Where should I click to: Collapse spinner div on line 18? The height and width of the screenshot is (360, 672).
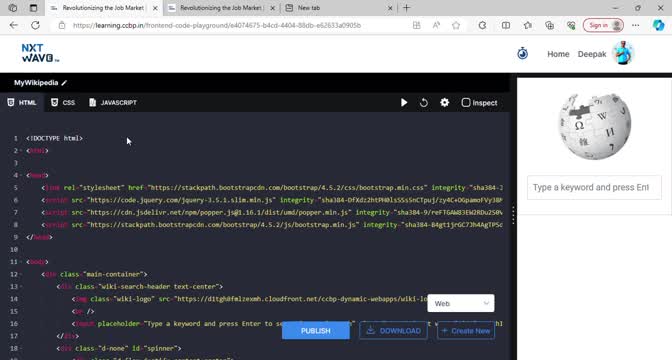click(21, 348)
